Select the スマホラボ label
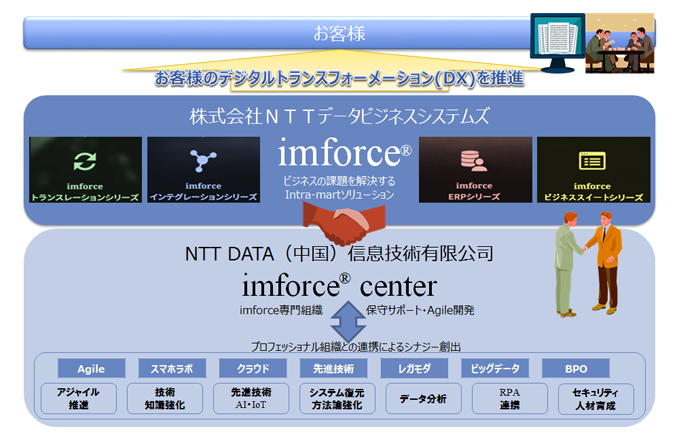 (172, 369)
